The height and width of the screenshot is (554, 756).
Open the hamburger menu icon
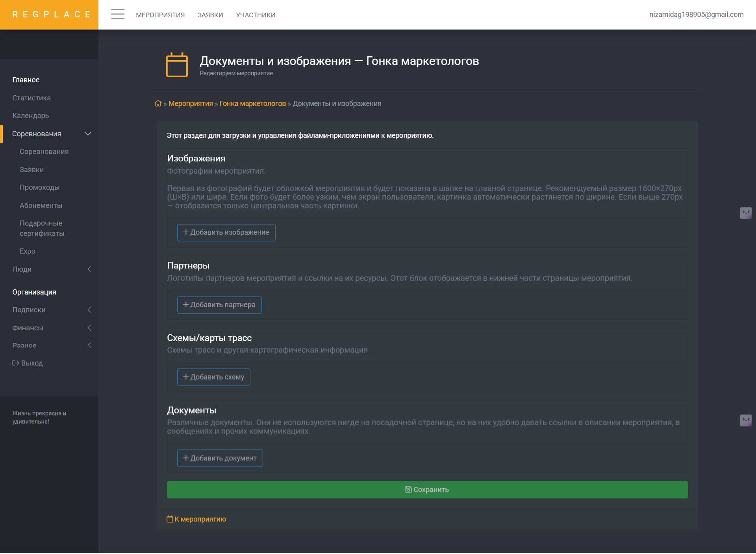(x=117, y=14)
